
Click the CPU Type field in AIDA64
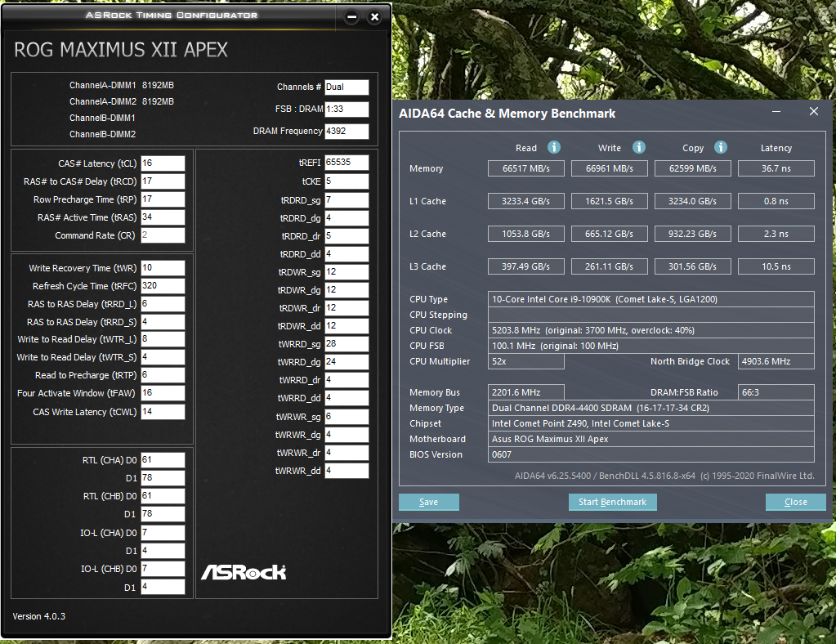pyautogui.click(x=651, y=299)
